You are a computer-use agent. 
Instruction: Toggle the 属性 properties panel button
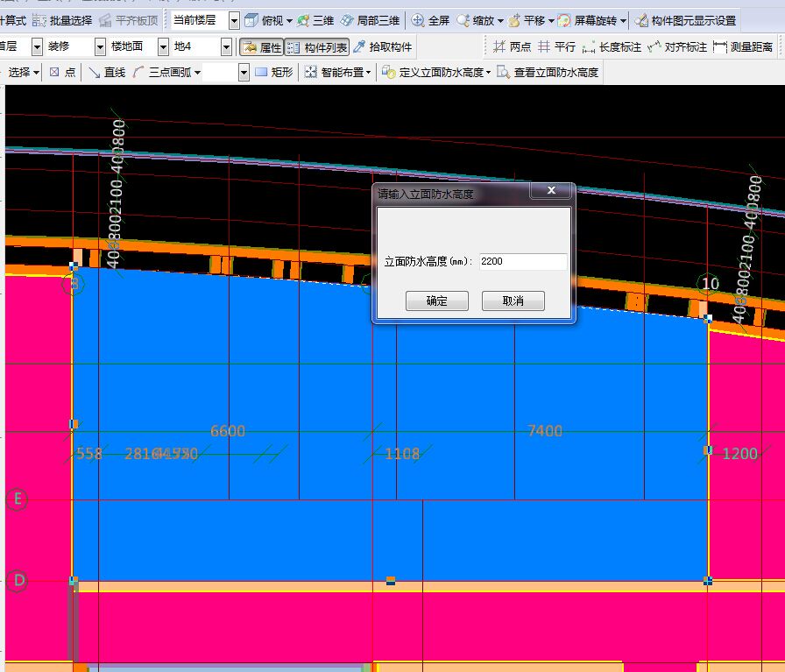(x=262, y=47)
